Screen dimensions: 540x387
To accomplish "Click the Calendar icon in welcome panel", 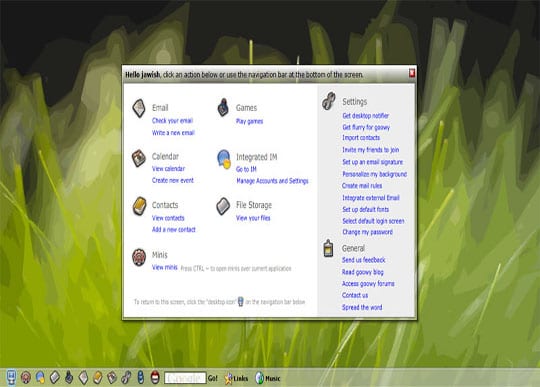I will point(139,158).
